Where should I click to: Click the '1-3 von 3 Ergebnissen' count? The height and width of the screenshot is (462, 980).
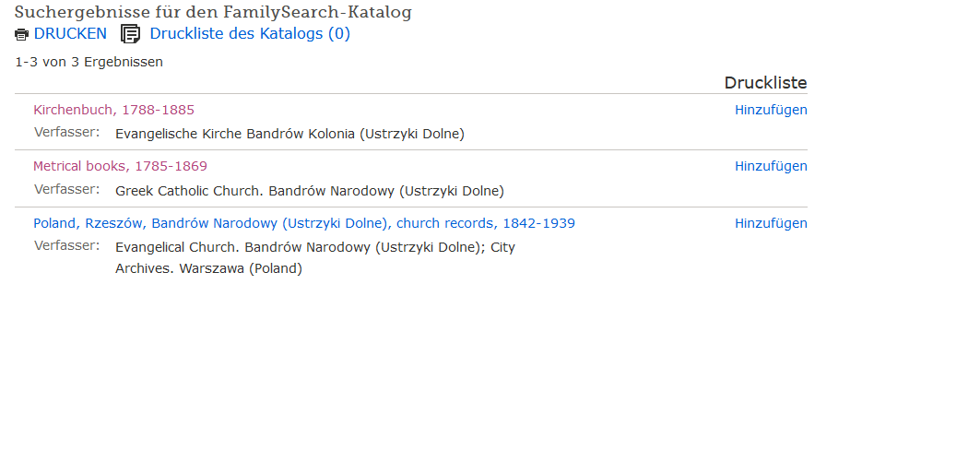coord(89,62)
